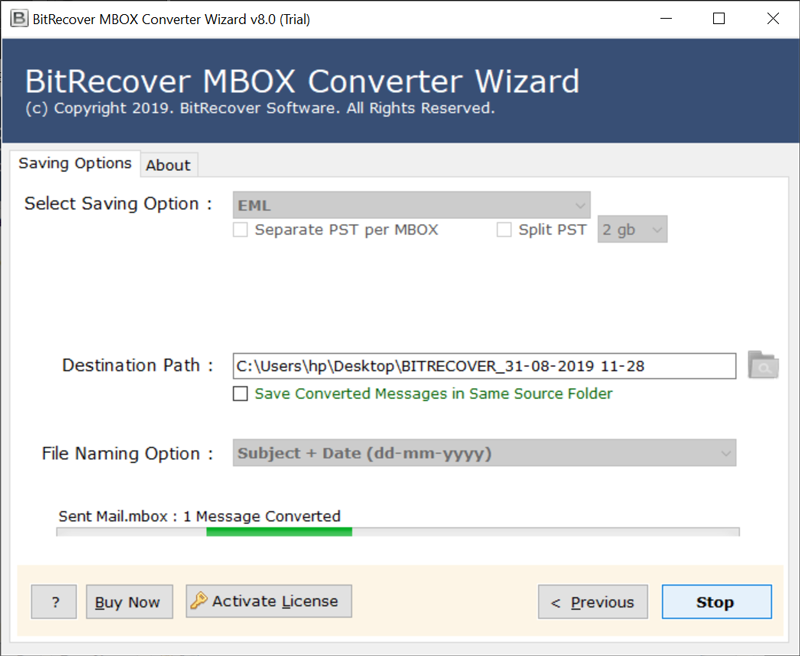The image size is (800, 656).
Task: Click the File Naming Option label
Action: coord(128,453)
